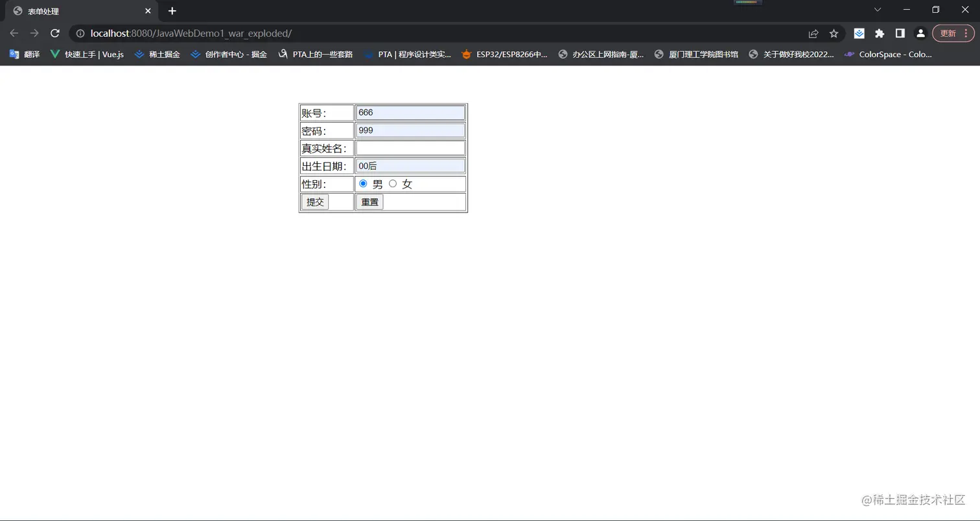The height and width of the screenshot is (521, 980).
Task: Open the profile avatar icon
Action: [920, 33]
